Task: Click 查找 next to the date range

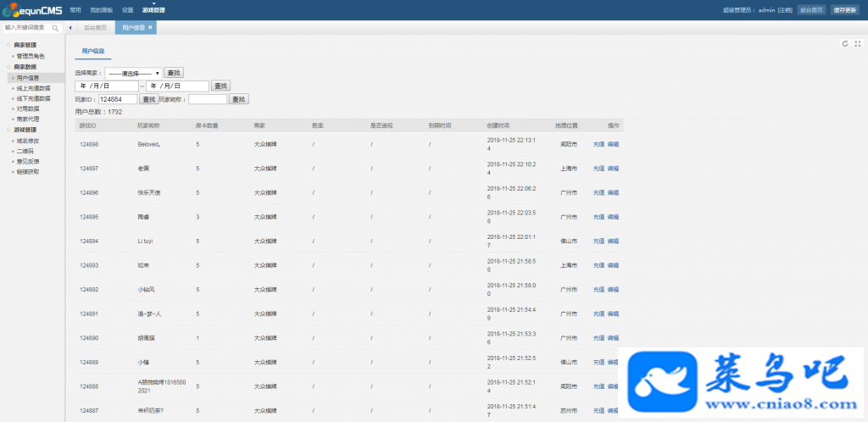Action: [220, 86]
